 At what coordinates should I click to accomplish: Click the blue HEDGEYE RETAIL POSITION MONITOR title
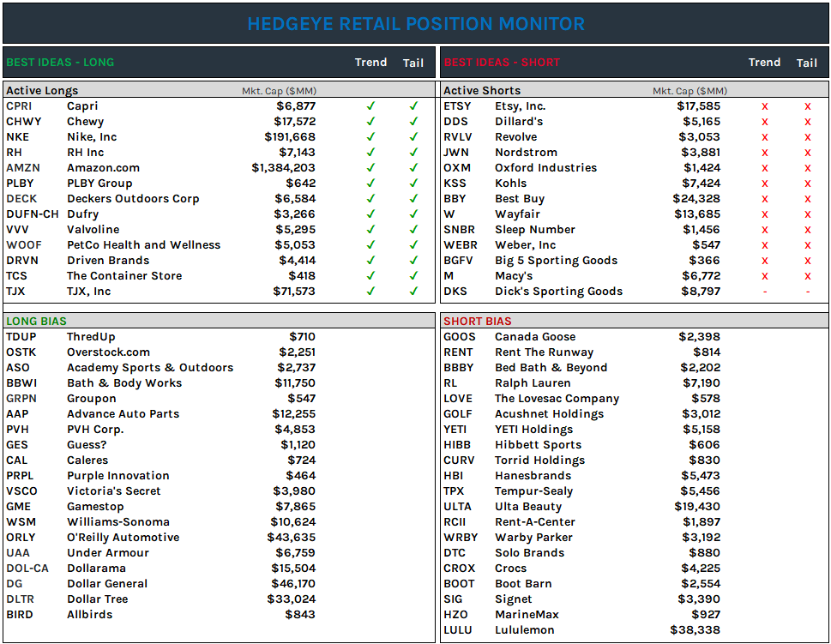pyautogui.click(x=415, y=23)
